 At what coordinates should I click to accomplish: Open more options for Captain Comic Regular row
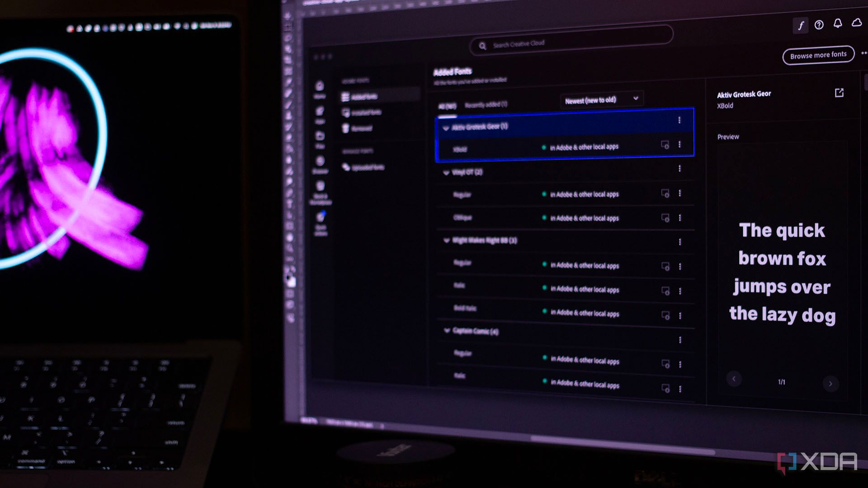pyautogui.click(x=680, y=364)
